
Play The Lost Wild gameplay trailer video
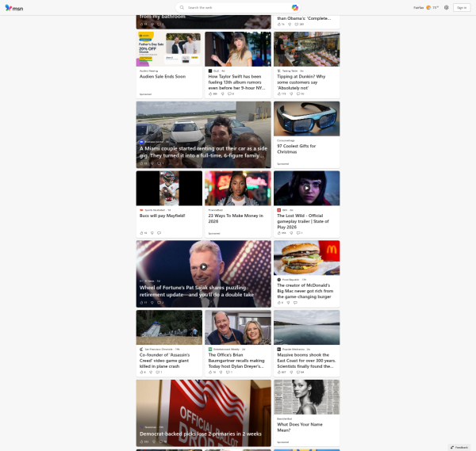pyautogui.click(x=306, y=188)
